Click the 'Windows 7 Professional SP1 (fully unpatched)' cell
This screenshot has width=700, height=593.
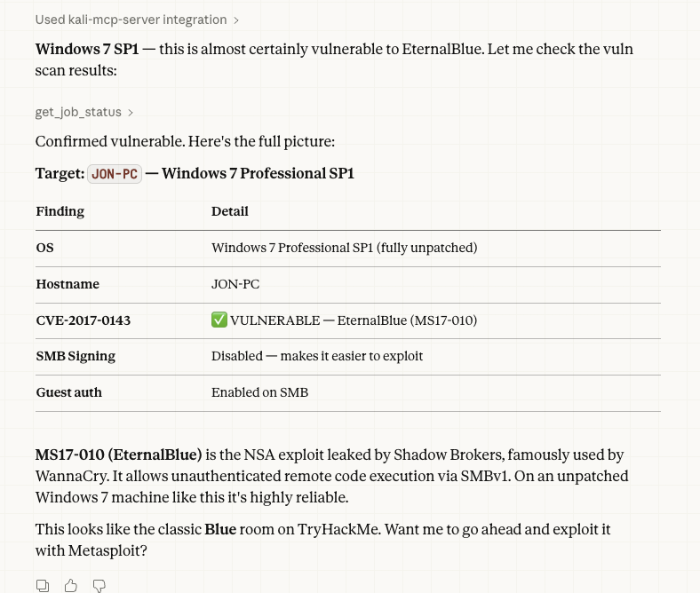(344, 248)
